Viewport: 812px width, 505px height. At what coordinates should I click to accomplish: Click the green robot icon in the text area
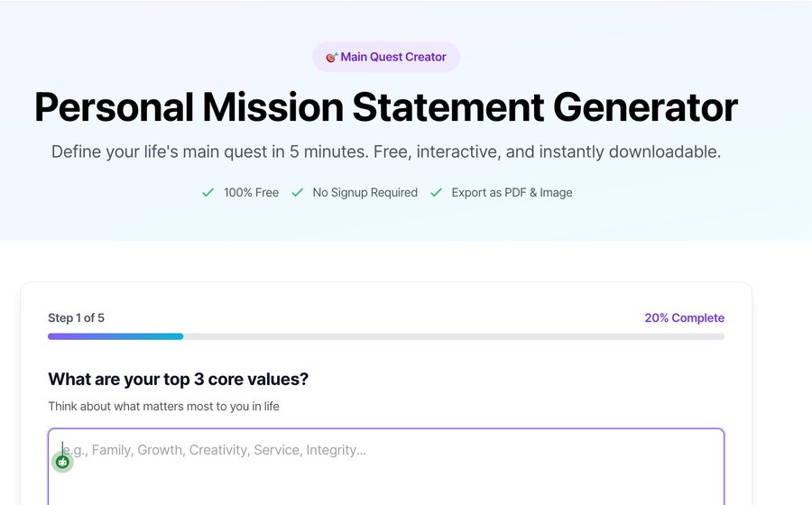[x=62, y=462]
